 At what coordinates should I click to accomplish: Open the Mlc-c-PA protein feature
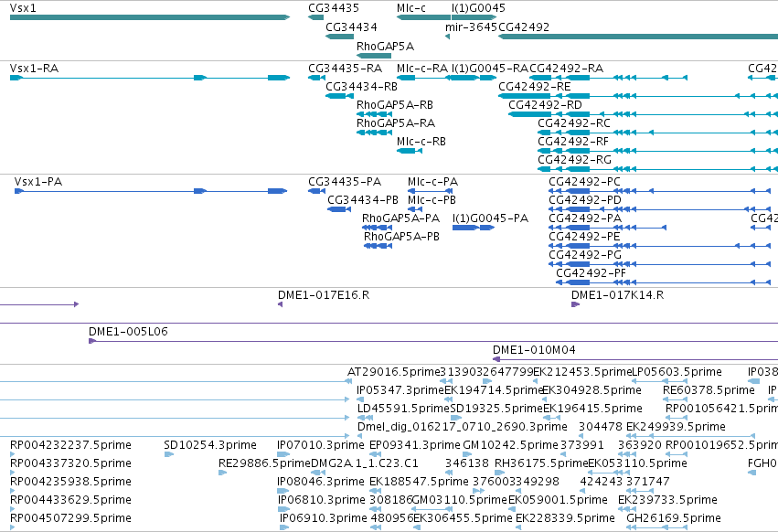point(430,191)
